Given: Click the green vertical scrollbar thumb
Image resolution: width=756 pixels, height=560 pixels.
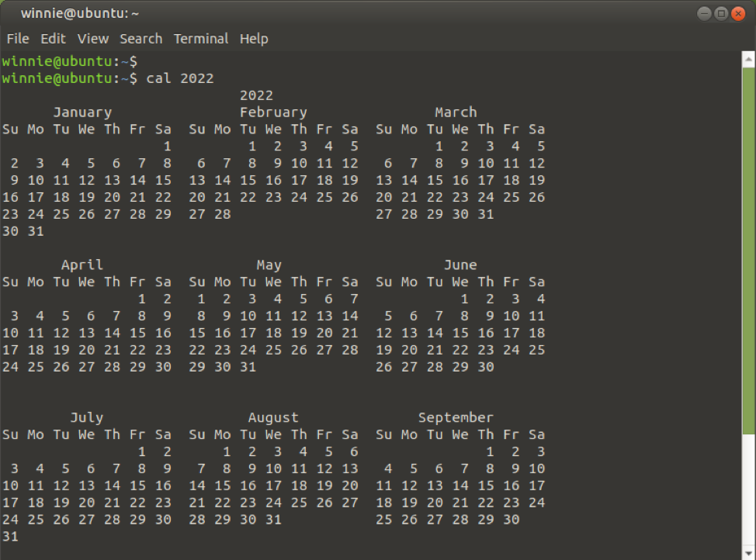Looking at the screenshot, I should point(748,251).
